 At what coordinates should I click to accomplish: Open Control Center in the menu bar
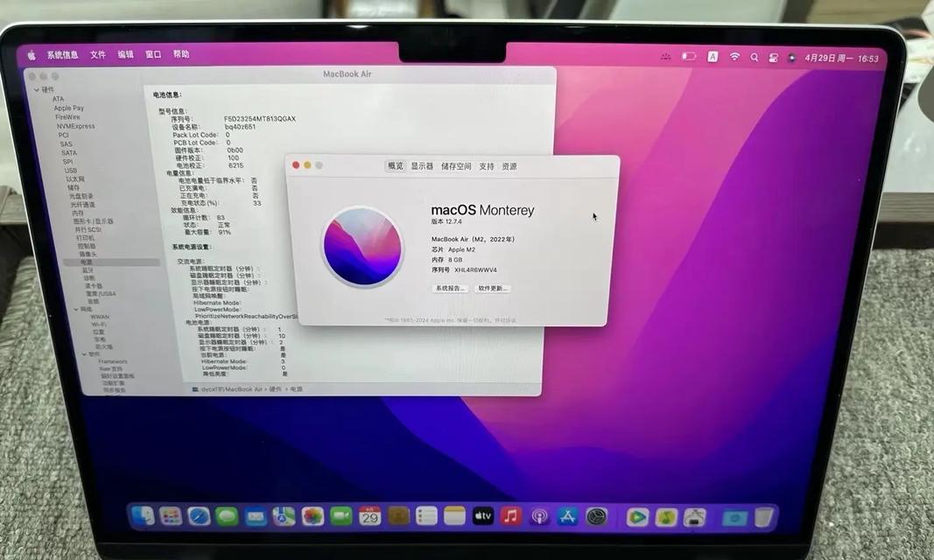tap(773, 58)
